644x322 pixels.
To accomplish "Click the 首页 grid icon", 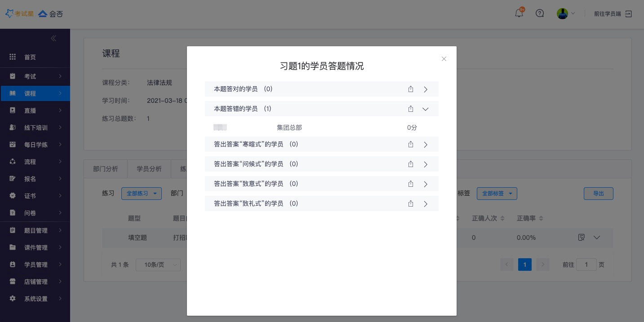I will pos(13,57).
